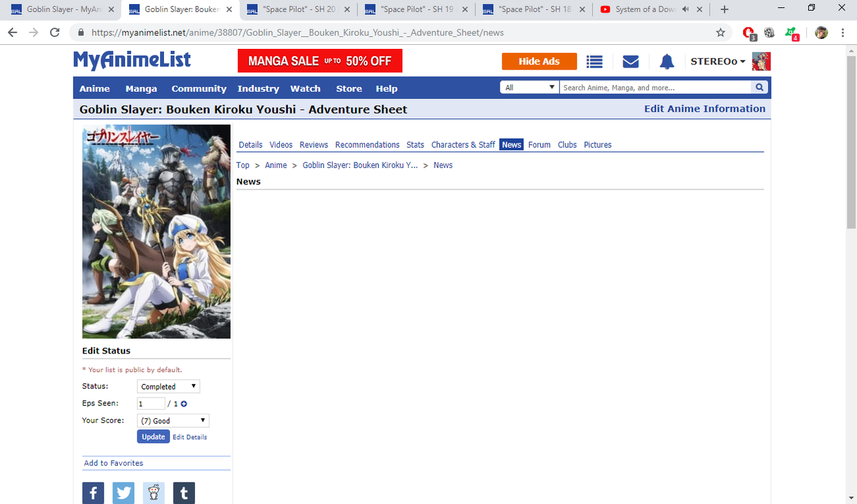Click the Goblin Slayer poster image

[156, 232]
